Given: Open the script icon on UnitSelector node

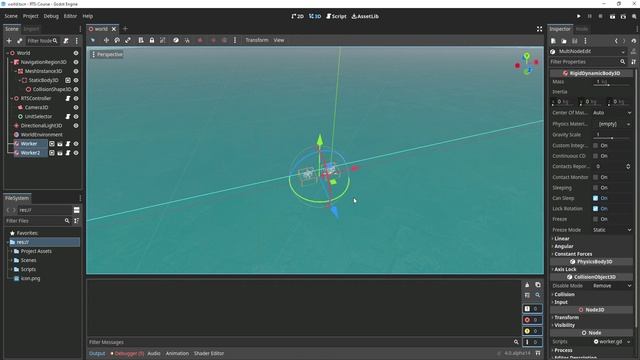Looking at the screenshot, I should pos(68,116).
